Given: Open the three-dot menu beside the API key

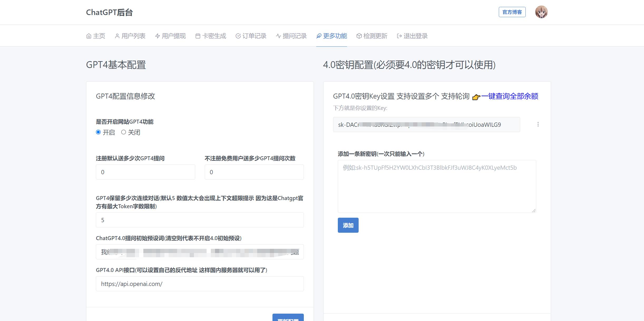Looking at the screenshot, I should tap(538, 124).
